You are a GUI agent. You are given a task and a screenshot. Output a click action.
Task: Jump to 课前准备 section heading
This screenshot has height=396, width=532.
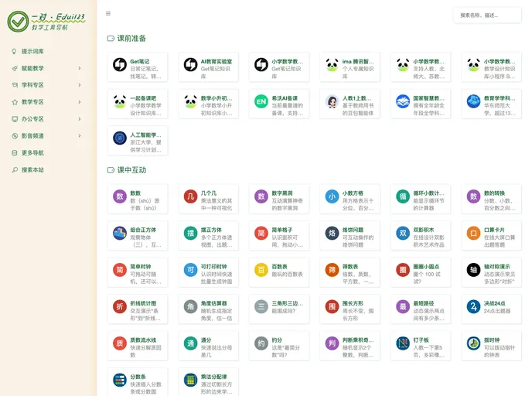[x=131, y=39]
